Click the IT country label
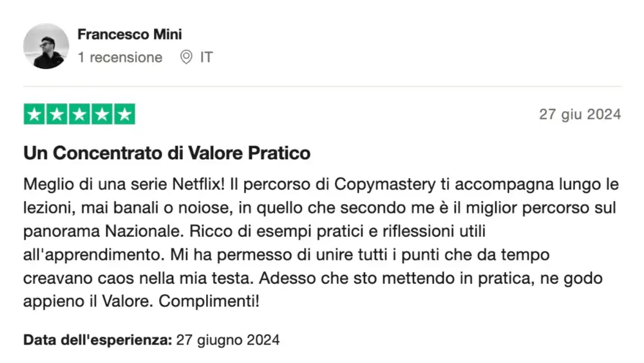Viewport: 644px width, 363px height. (206, 57)
